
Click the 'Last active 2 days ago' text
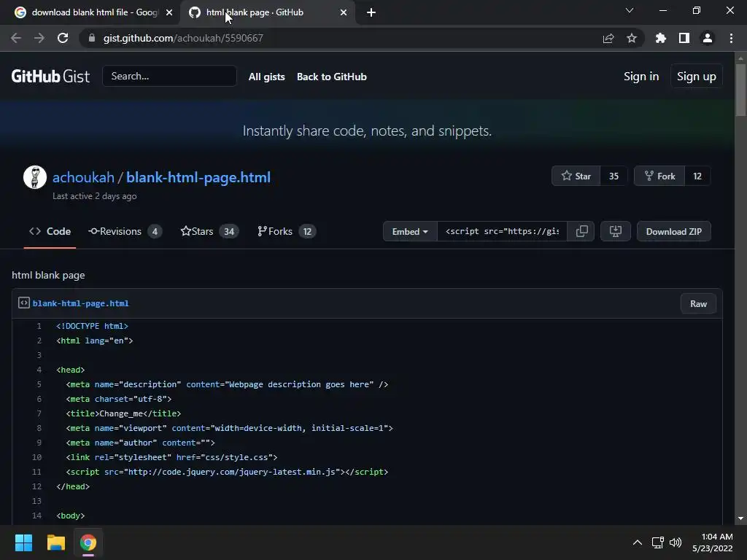tap(94, 196)
